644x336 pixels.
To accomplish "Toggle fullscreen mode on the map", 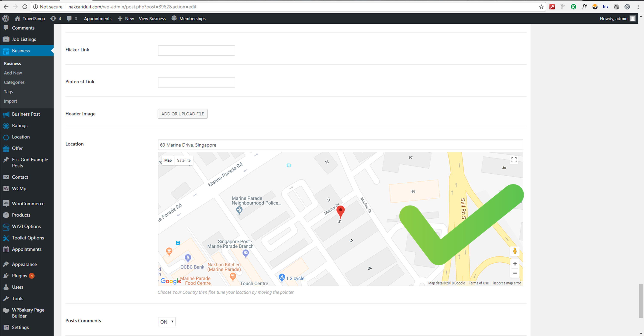I will [x=514, y=160].
